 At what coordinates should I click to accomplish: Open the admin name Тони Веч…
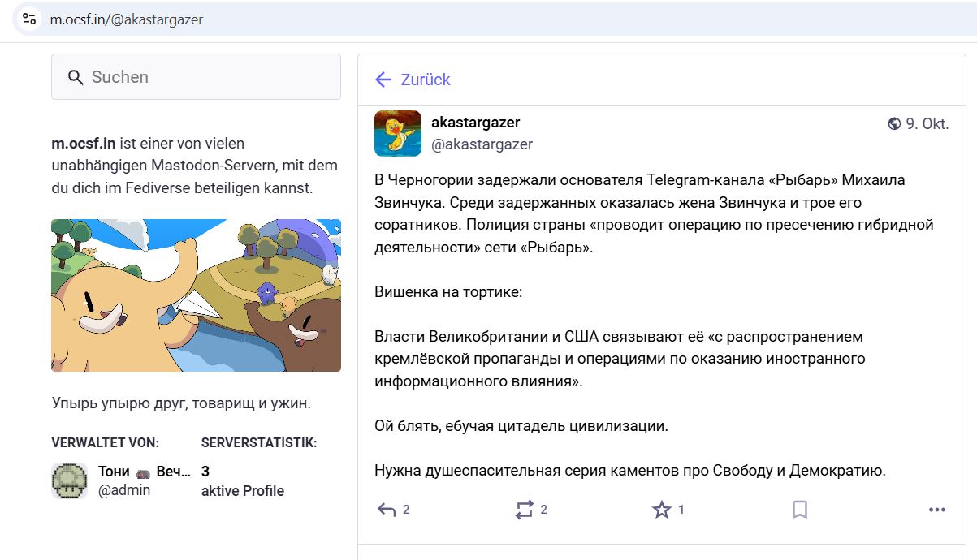145,472
